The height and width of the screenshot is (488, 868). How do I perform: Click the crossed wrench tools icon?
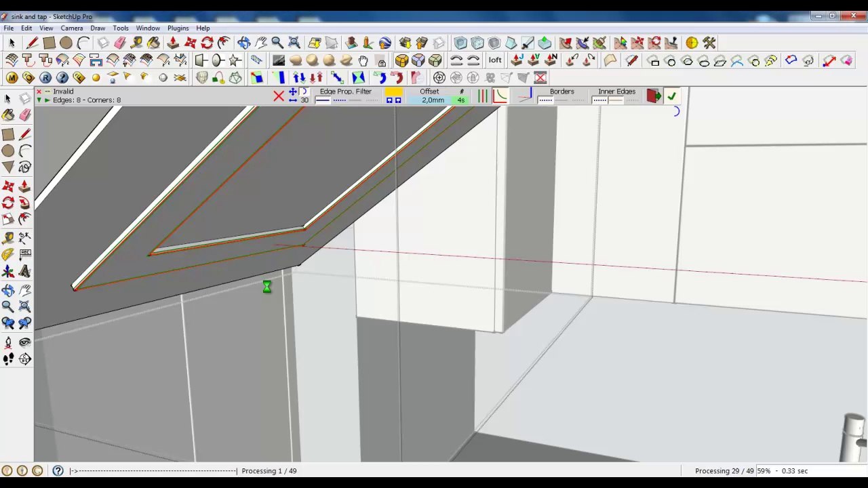[709, 43]
